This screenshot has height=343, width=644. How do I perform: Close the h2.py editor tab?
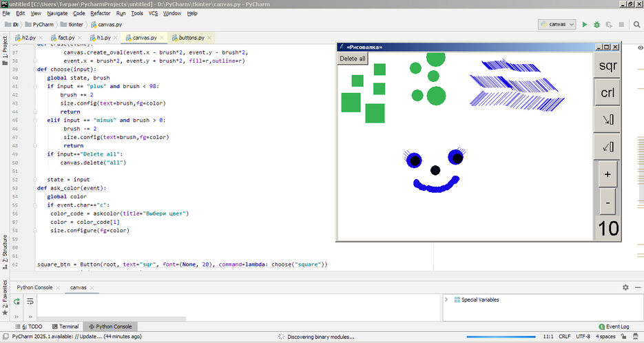40,38
